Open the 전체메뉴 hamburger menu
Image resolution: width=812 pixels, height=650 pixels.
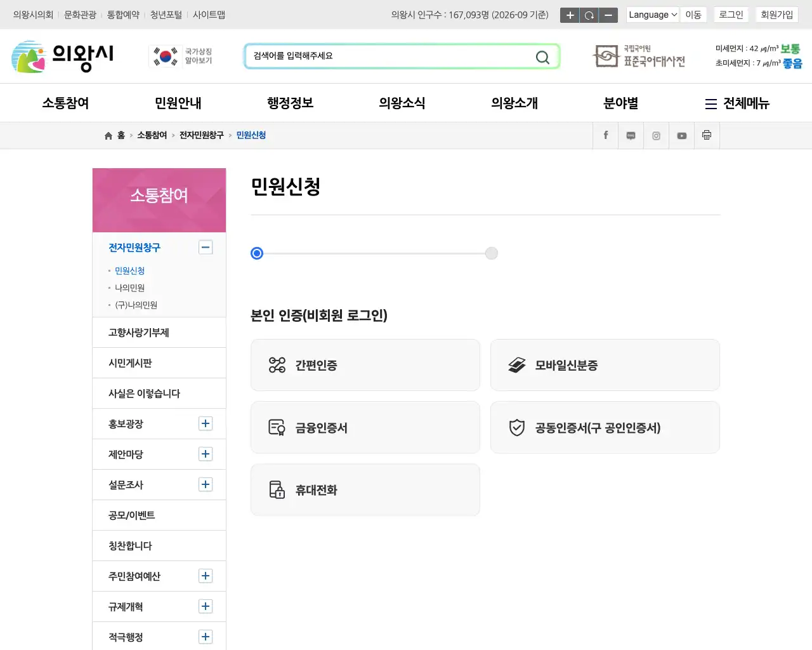tap(737, 103)
